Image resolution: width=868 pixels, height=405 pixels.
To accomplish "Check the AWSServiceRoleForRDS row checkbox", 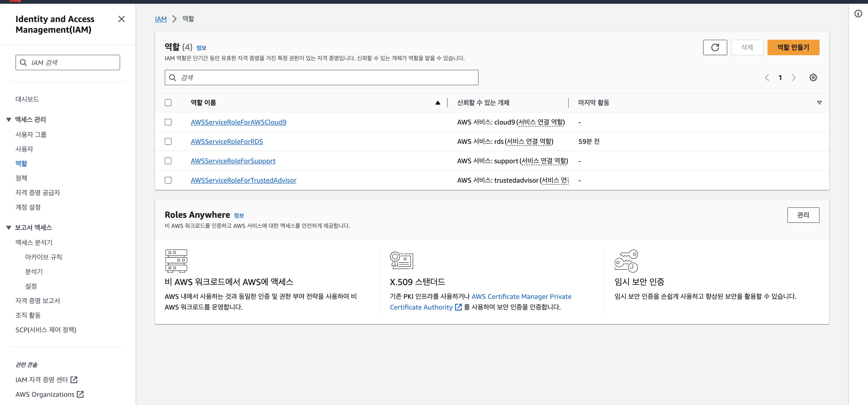I will tap(168, 141).
